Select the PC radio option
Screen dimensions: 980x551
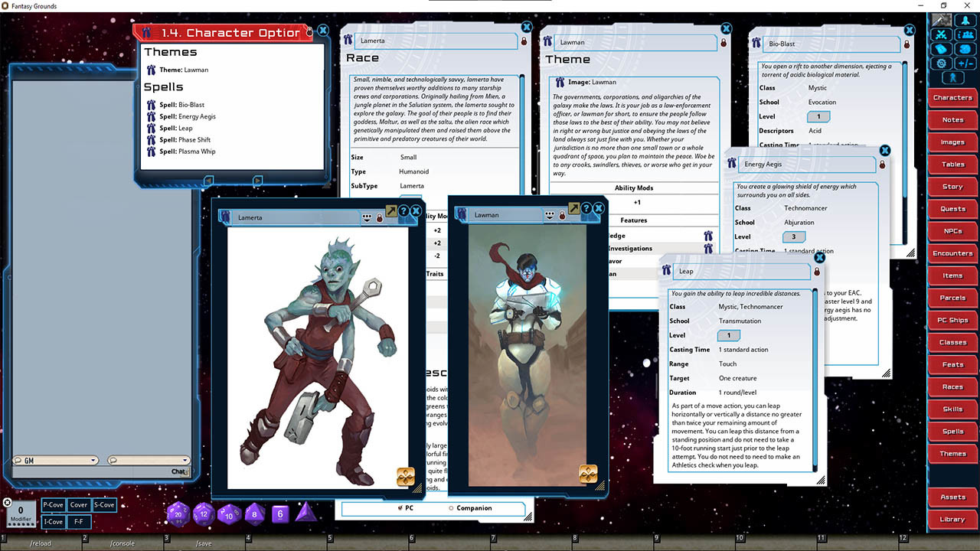[x=400, y=508]
